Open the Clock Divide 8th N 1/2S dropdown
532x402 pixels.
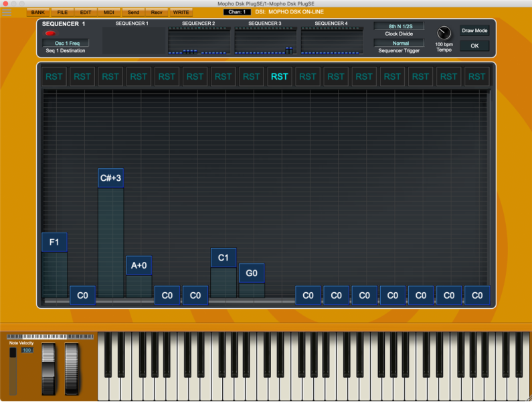[x=399, y=27]
